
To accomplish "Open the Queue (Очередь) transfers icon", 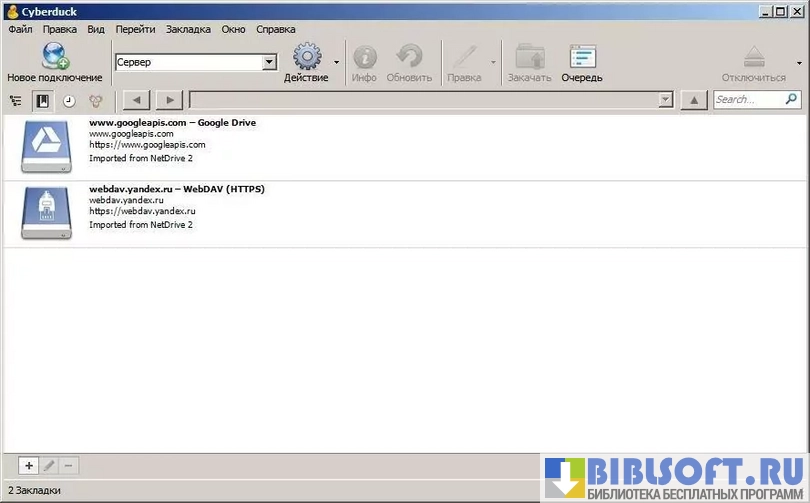I will pos(581,57).
